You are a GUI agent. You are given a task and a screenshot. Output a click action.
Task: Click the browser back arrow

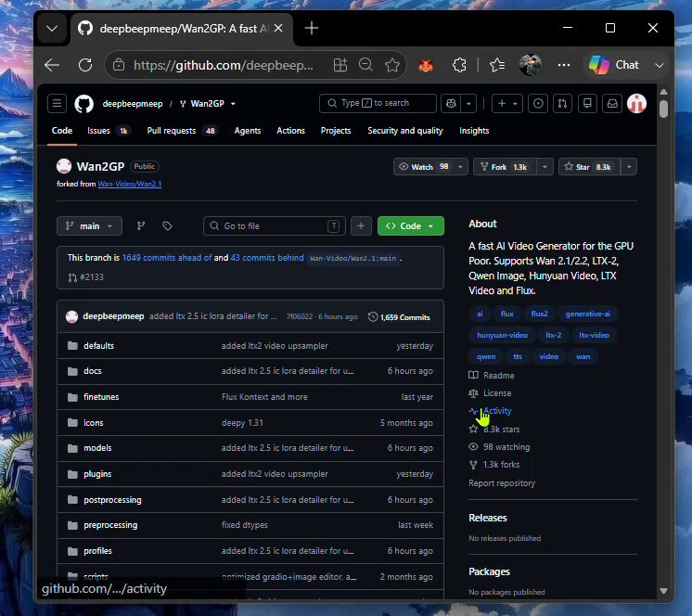(52, 65)
